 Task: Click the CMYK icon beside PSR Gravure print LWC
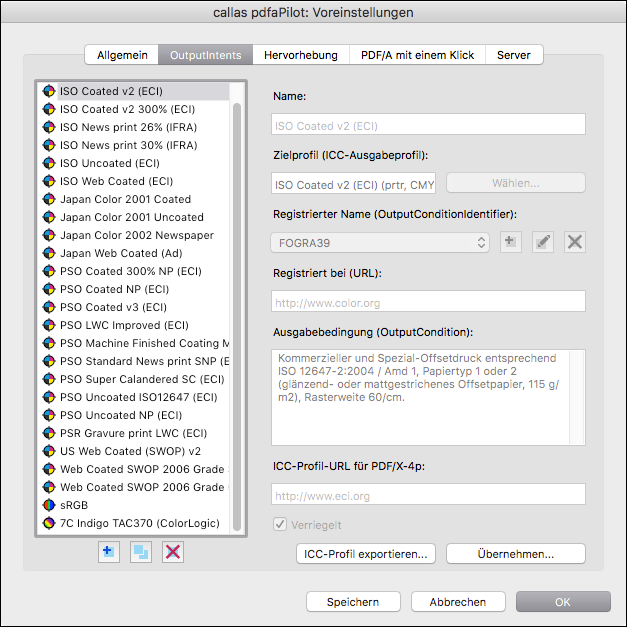pos(49,433)
